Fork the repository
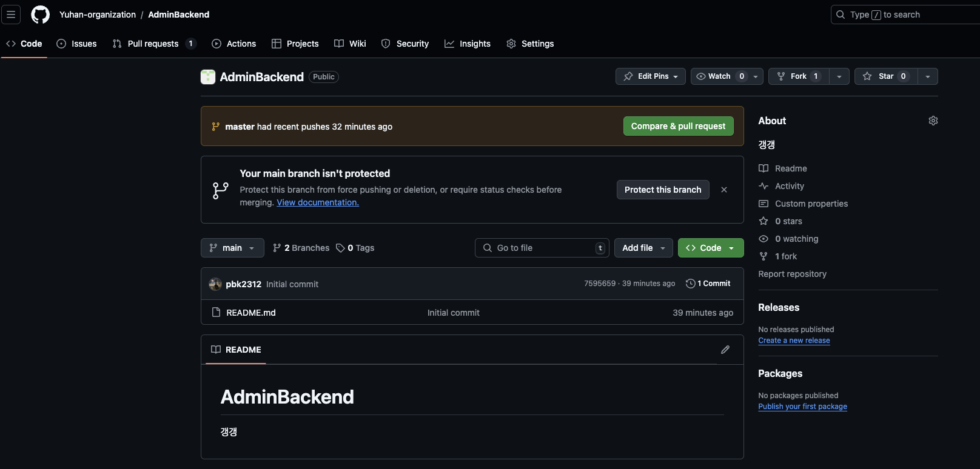 click(799, 76)
